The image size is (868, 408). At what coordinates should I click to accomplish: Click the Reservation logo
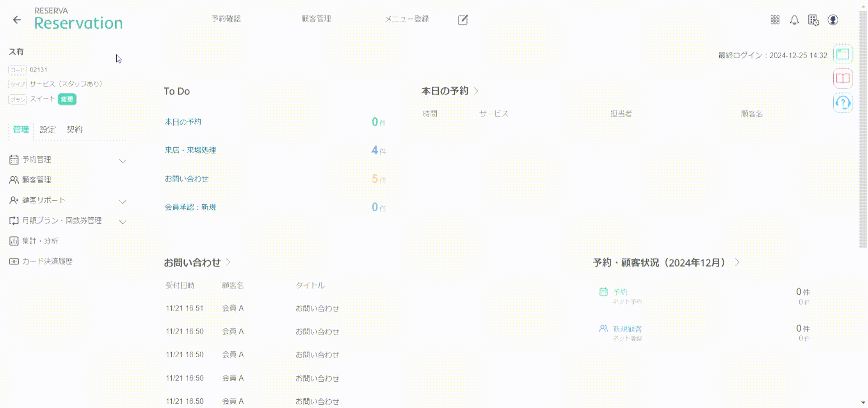click(78, 19)
